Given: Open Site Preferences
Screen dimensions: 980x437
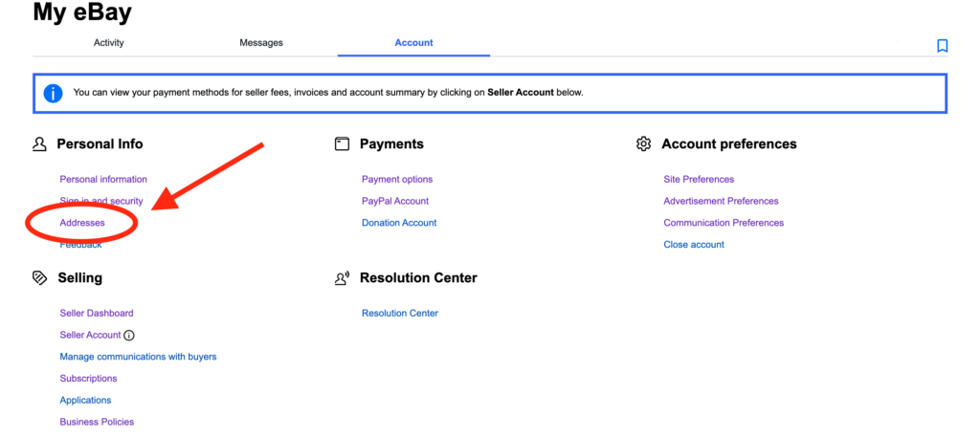Looking at the screenshot, I should [x=699, y=179].
